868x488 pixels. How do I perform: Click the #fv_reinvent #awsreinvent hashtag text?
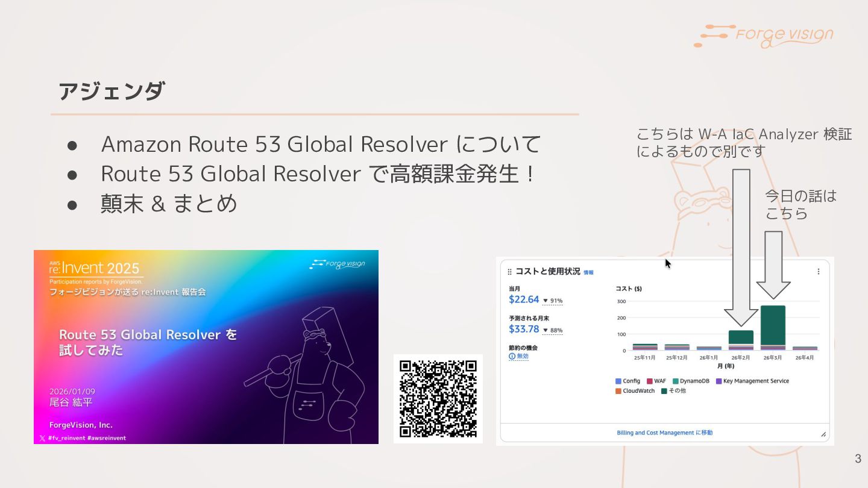pos(87,438)
